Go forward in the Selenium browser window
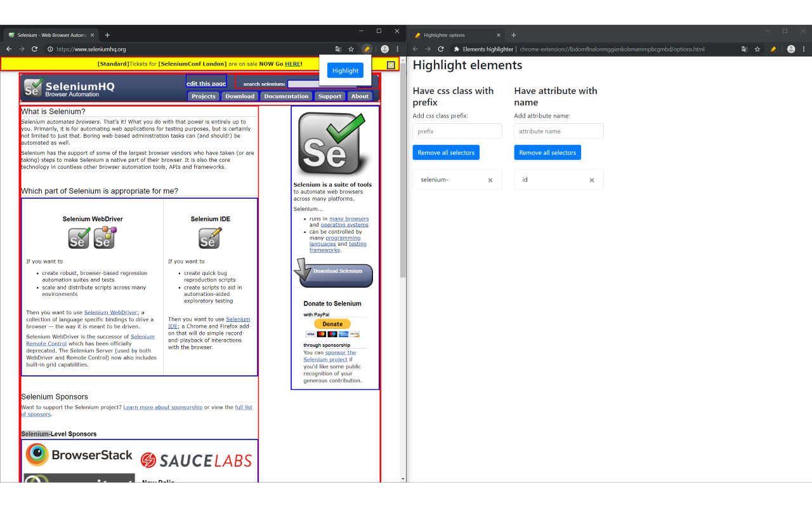The image size is (812, 508). point(22,49)
